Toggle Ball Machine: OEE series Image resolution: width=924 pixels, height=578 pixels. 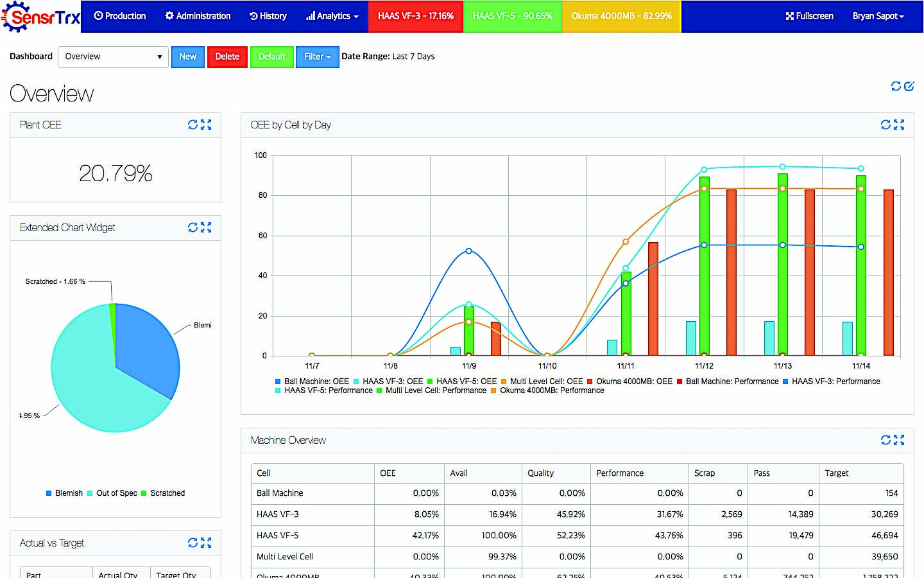tap(312, 381)
